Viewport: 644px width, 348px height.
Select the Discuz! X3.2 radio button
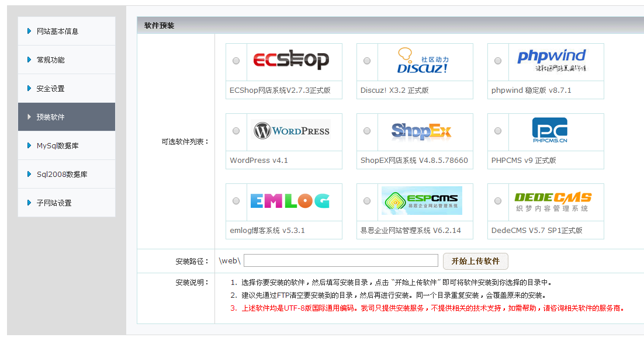click(367, 60)
